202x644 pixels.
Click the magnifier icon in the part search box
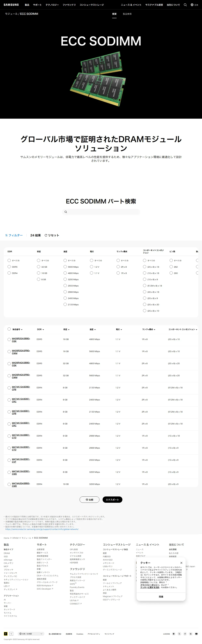pos(66,212)
